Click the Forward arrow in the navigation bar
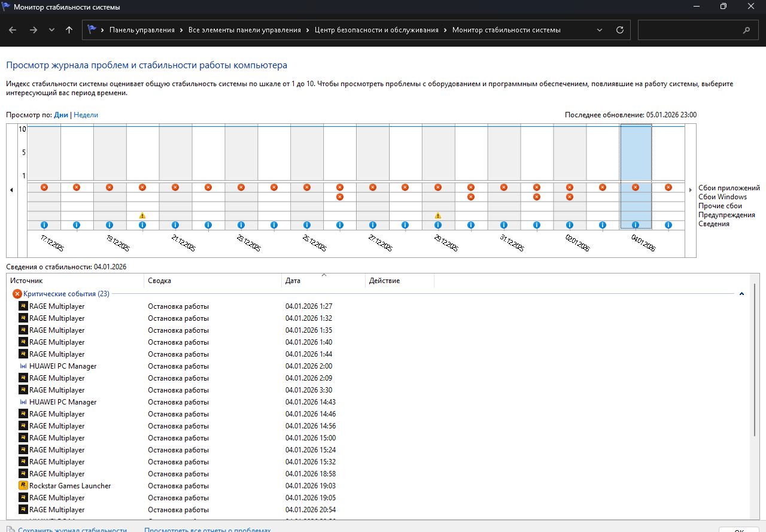 [x=33, y=30]
